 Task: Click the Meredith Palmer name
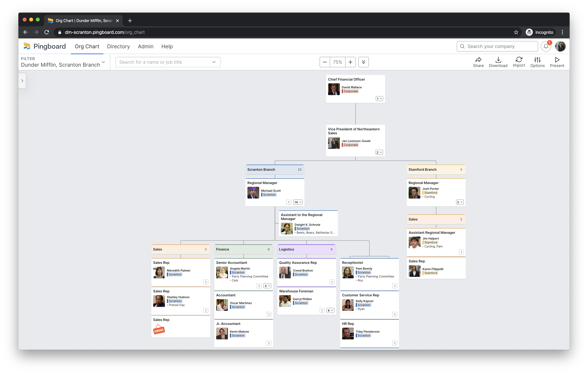tap(178, 270)
